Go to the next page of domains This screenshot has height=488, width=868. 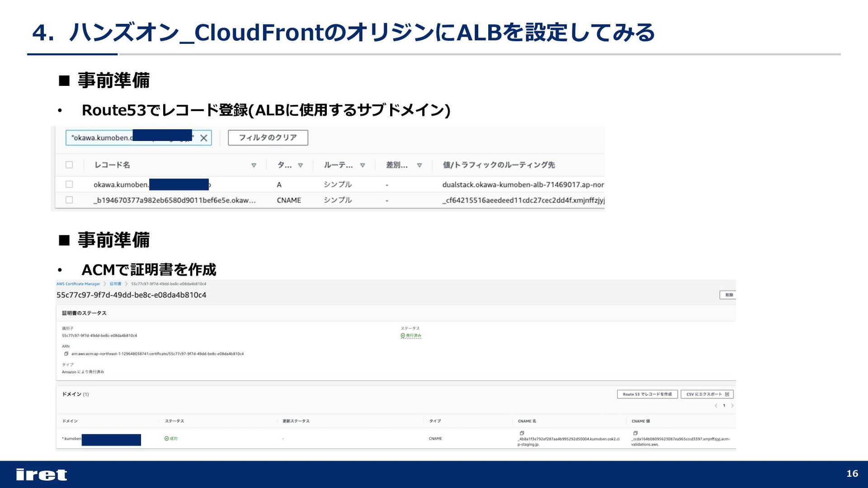click(x=732, y=406)
